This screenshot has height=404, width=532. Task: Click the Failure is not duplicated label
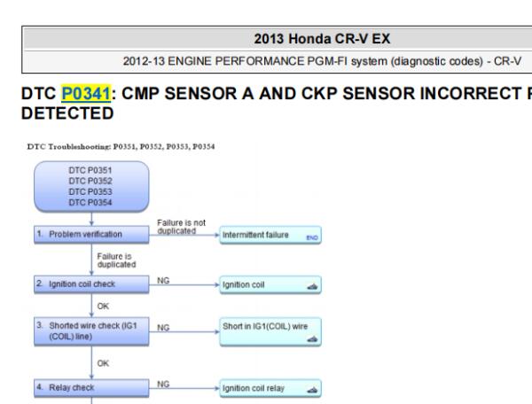pyautogui.click(x=181, y=227)
